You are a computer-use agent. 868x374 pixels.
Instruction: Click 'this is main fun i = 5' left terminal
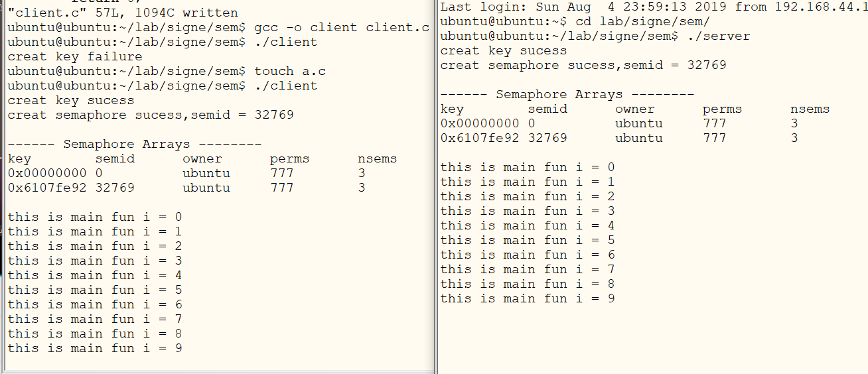coord(95,290)
